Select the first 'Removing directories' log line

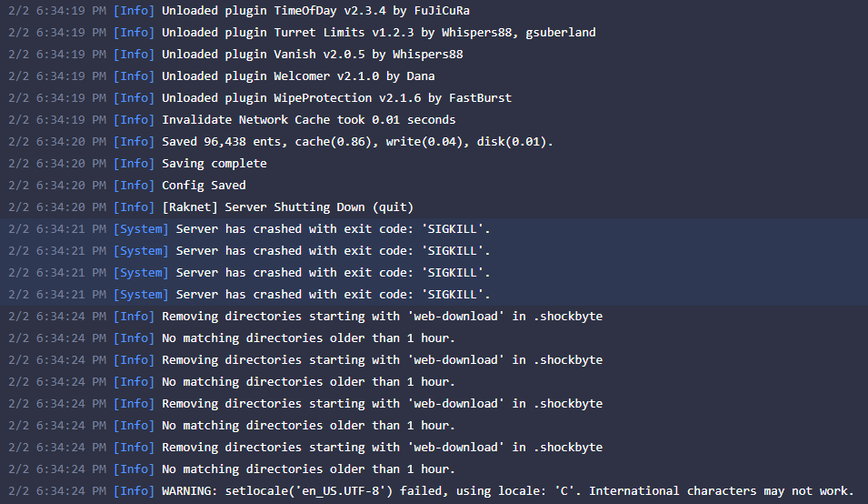382,316
